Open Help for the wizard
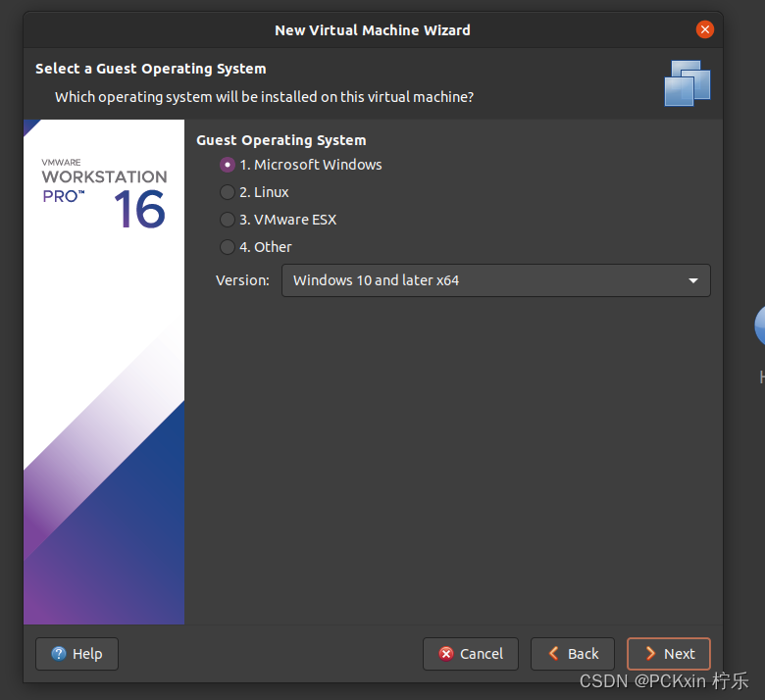 (x=76, y=654)
